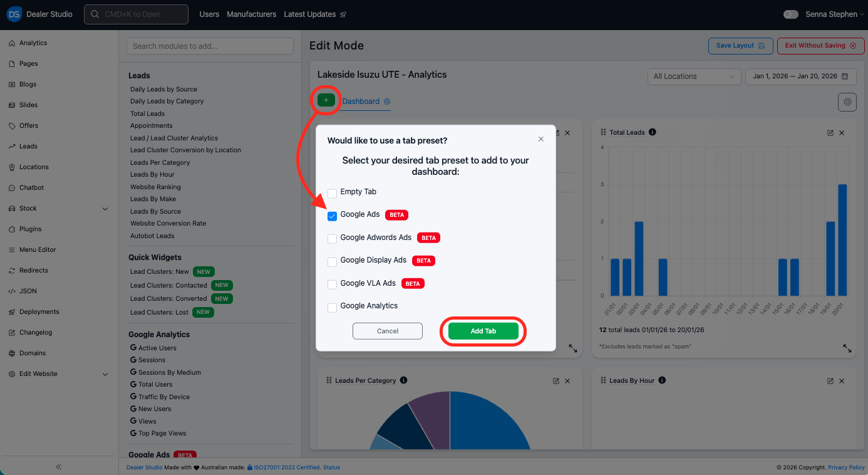Viewport: 868px width, 475px height.
Task: Edit the Leads Per Category widget
Action: [556, 381]
